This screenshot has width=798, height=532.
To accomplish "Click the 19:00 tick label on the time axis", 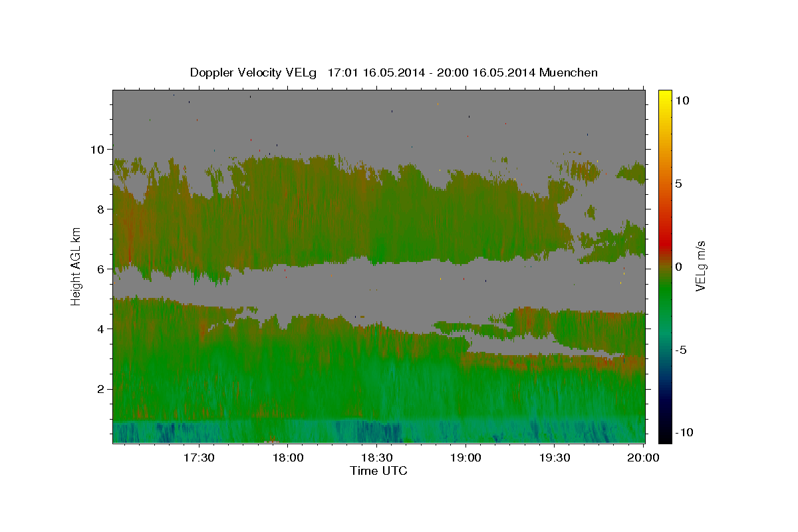I will (x=465, y=458).
